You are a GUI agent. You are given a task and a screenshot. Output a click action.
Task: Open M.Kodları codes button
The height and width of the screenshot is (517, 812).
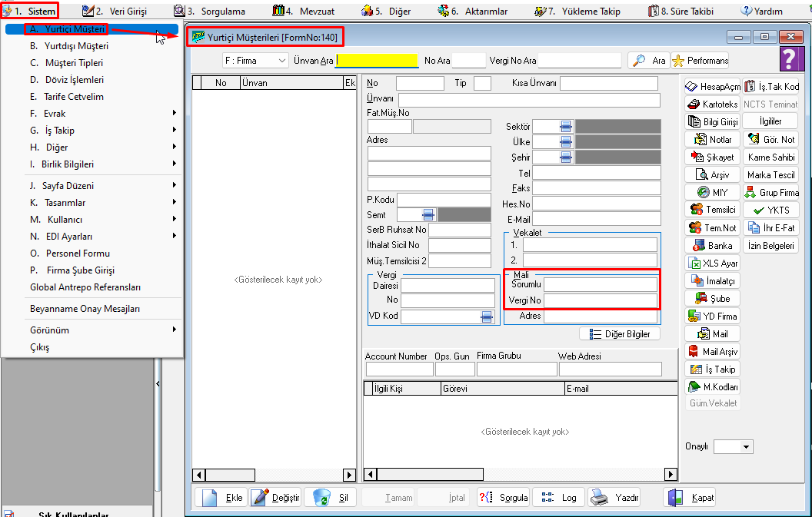(x=713, y=386)
